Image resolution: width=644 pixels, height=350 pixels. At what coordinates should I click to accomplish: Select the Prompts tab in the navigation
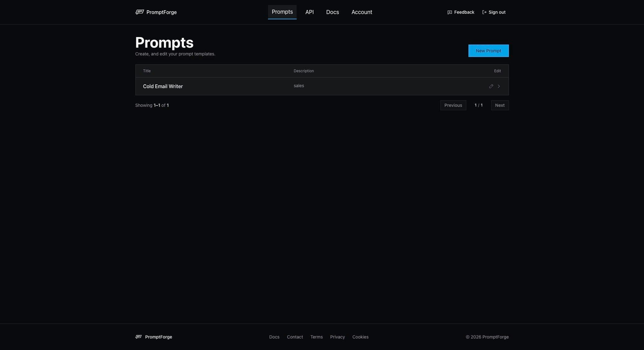pos(282,12)
